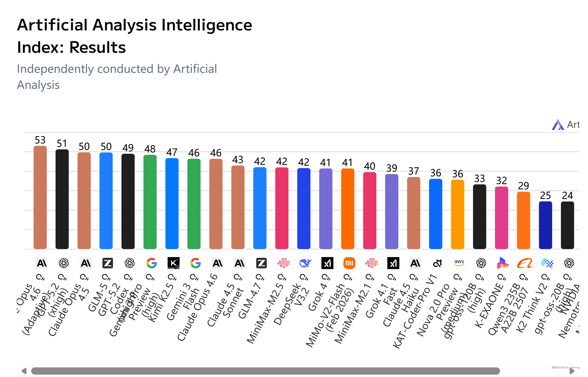
Task: Click the Alibaba logo under the 29 bar
Action: 525,263
